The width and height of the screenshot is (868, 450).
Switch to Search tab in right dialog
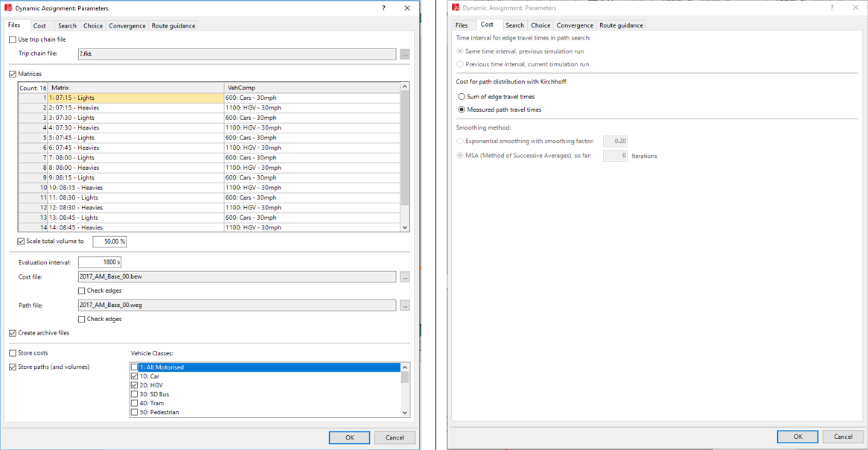(515, 25)
